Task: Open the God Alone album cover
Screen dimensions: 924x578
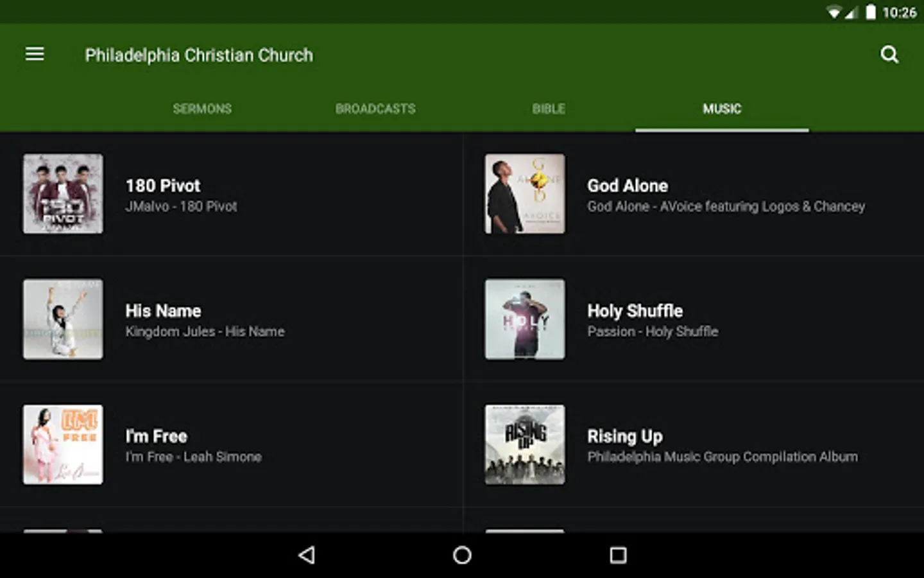Action: [x=525, y=193]
